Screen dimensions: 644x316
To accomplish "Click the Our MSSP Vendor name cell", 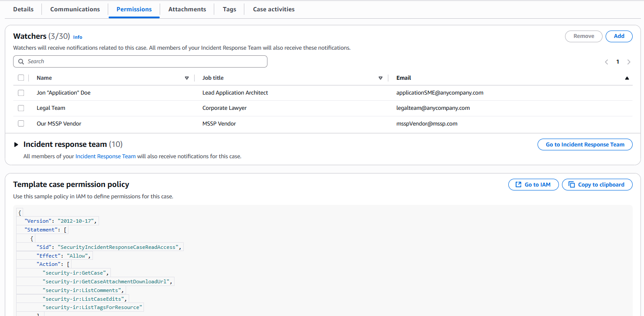I will tap(59, 124).
